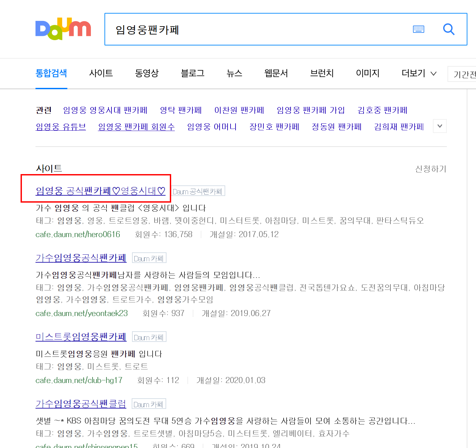476x448 pixels.
Task: Click related search 임영웅 영웅시대 팬카페
Action: 105,110
